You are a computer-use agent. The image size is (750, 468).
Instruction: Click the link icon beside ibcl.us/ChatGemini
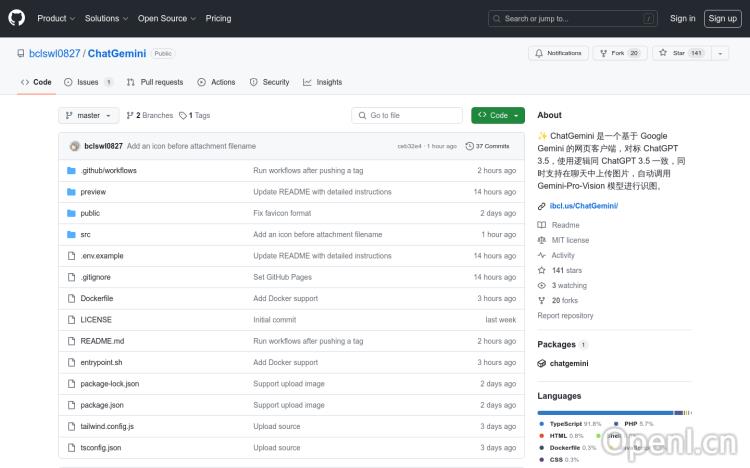[542, 206]
